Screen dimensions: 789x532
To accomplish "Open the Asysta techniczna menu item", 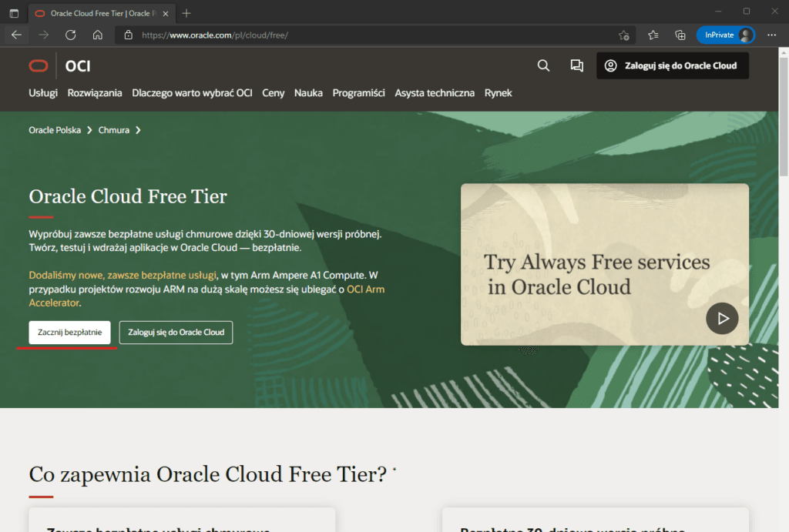I will pyautogui.click(x=435, y=93).
